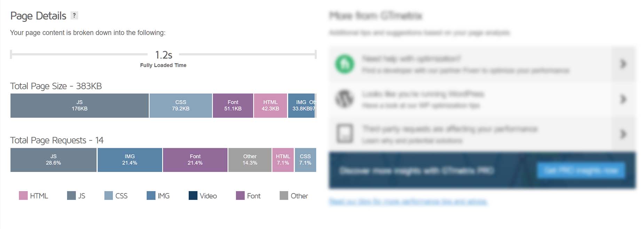644x229 pixels.
Task: Expand the WordPress tips row arrow
Action: coord(623,99)
